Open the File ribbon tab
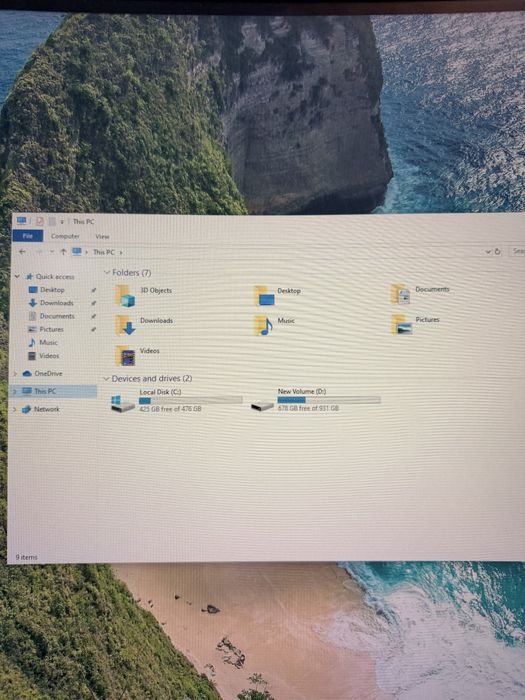Image resolution: width=525 pixels, height=700 pixels. [28, 236]
